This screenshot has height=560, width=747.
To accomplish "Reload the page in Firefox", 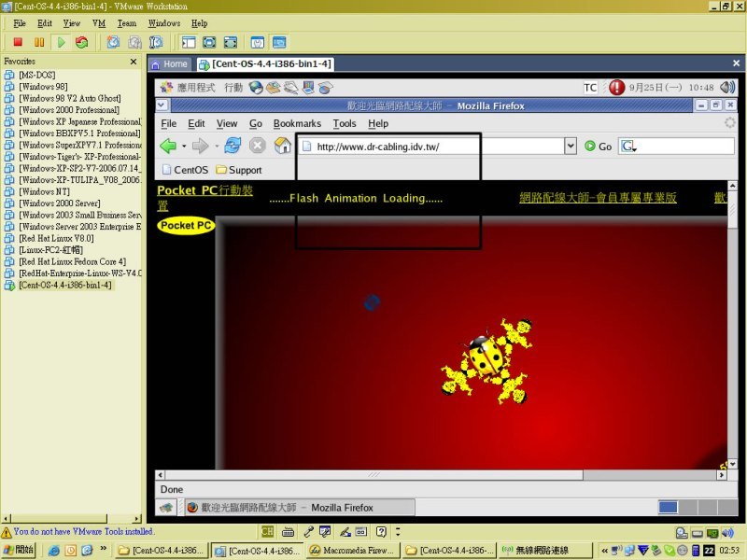I will (x=233, y=146).
